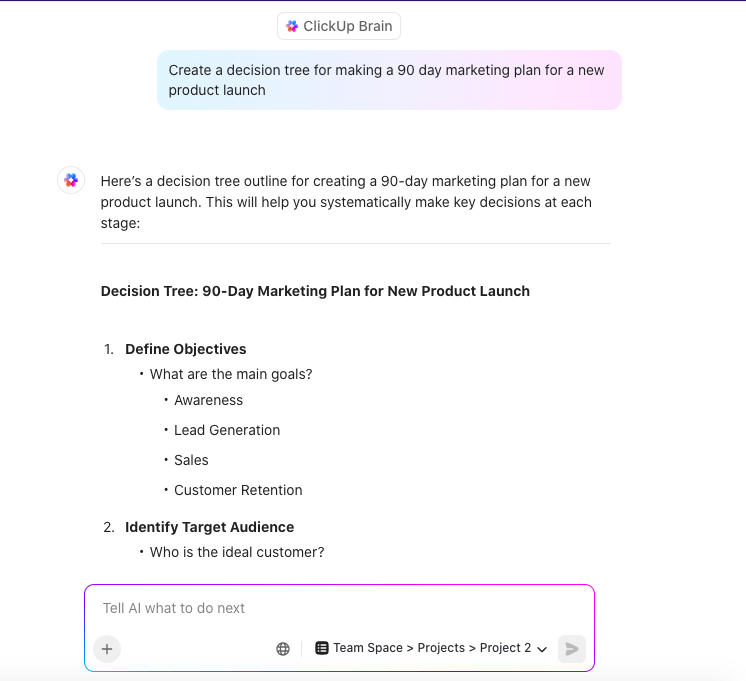Select the Team Space breadcrumb
The width and height of the screenshot is (746, 681).
(368, 648)
